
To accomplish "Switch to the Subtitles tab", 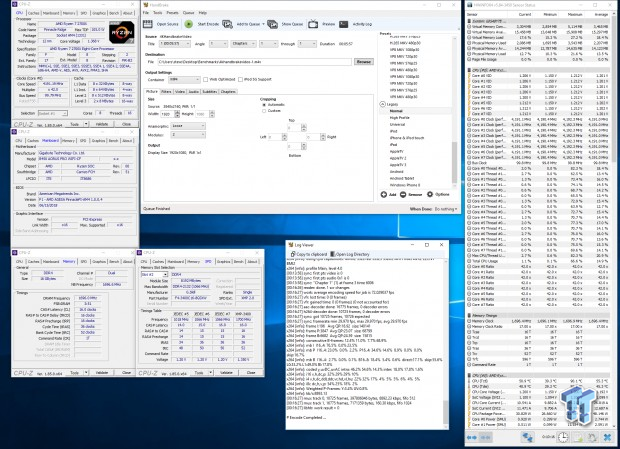I will tap(210, 92).
